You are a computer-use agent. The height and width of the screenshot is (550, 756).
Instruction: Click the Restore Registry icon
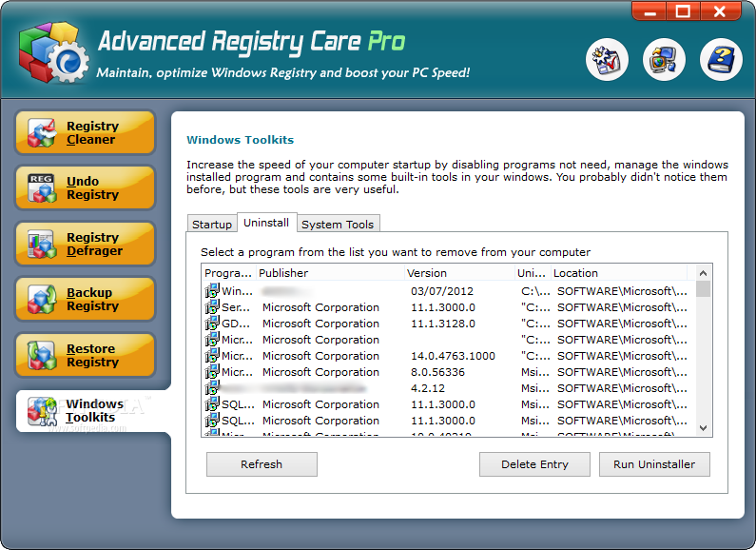pyautogui.click(x=42, y=356)
